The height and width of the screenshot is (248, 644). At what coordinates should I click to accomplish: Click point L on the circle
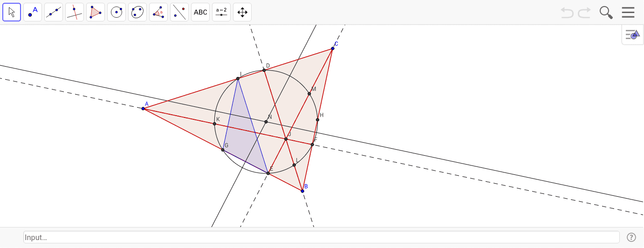point(294,165)
